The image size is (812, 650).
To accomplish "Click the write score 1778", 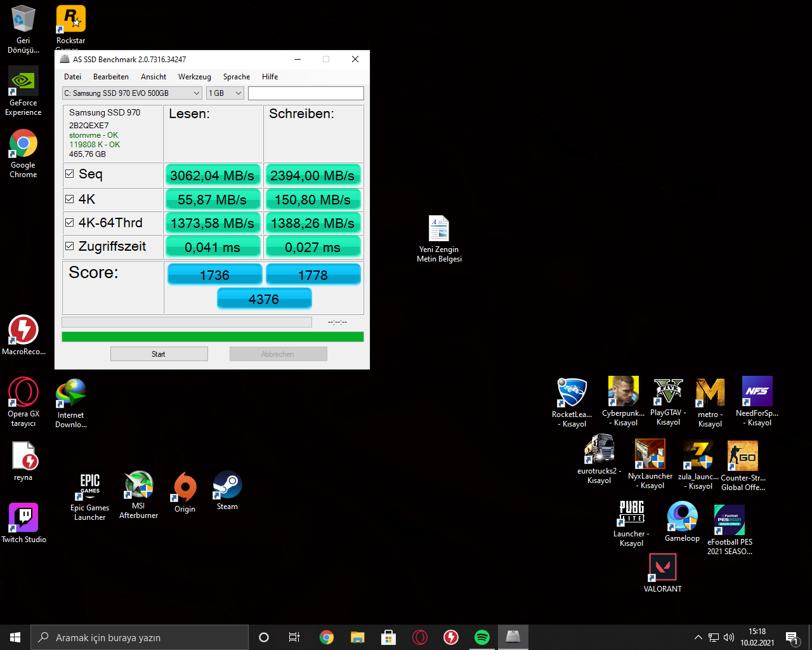I will (313, 275).
